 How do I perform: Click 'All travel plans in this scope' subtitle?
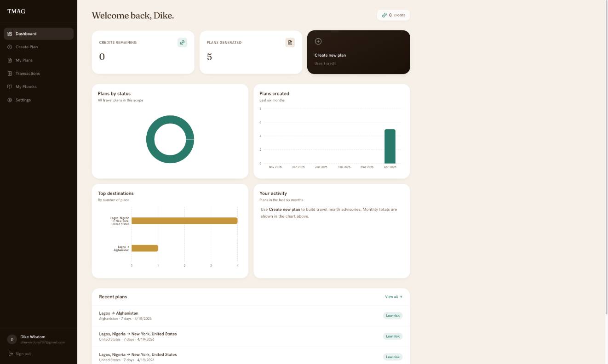click(120, 100)
